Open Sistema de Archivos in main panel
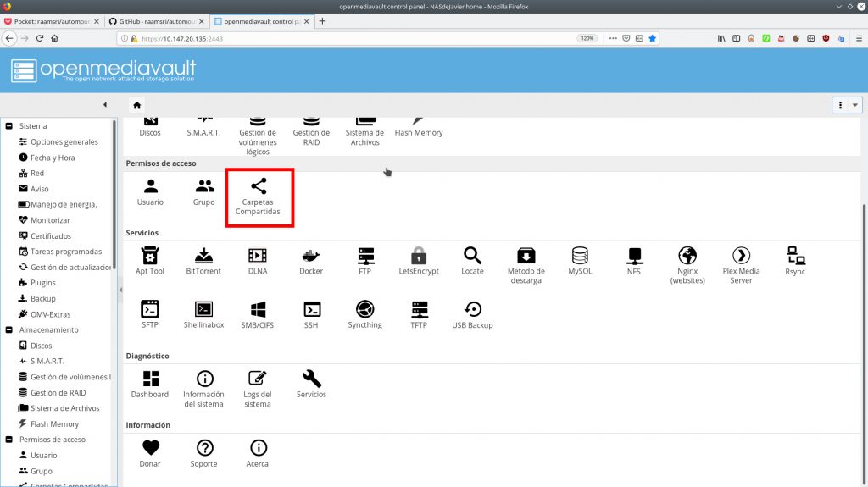 [364, 132]
